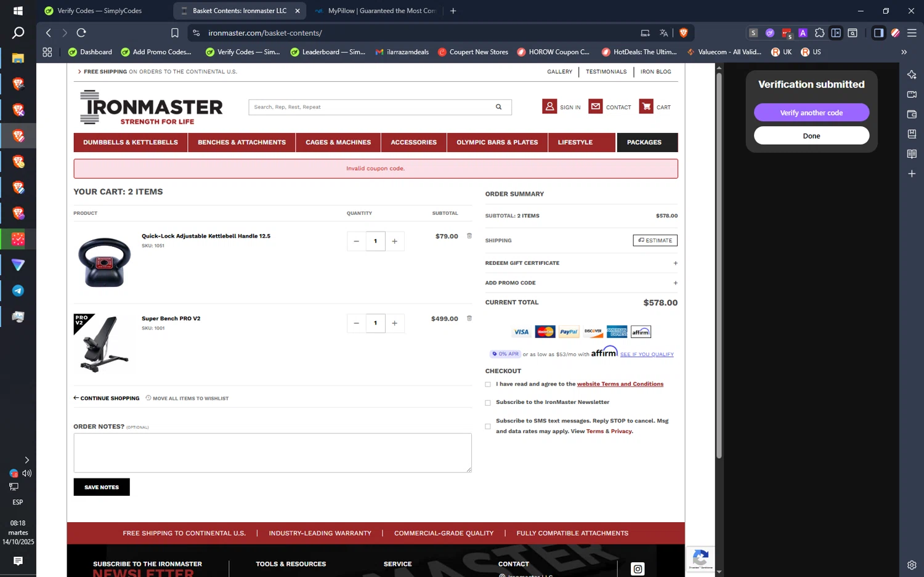Screen dimensions: 924x577
Task: Increase quantity of Quick-Lock Kettlebell Handle
Action: (x=395, y=241)
